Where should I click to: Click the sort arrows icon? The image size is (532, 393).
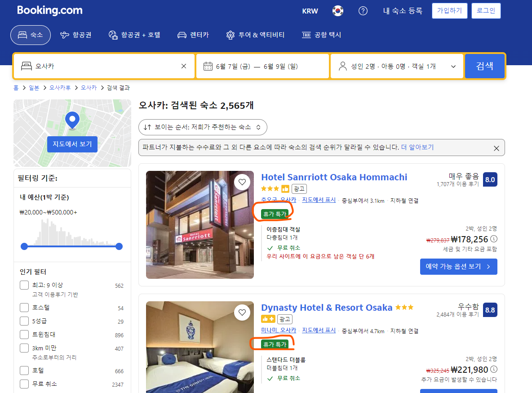(x=147, y=127)
